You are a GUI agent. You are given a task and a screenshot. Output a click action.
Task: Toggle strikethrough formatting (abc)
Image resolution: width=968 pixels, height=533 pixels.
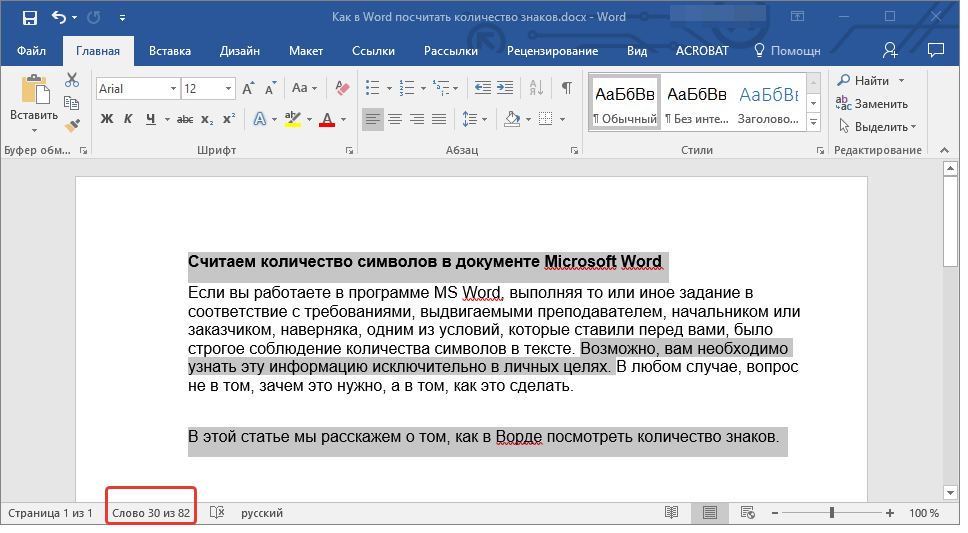[x=185, y=119]
